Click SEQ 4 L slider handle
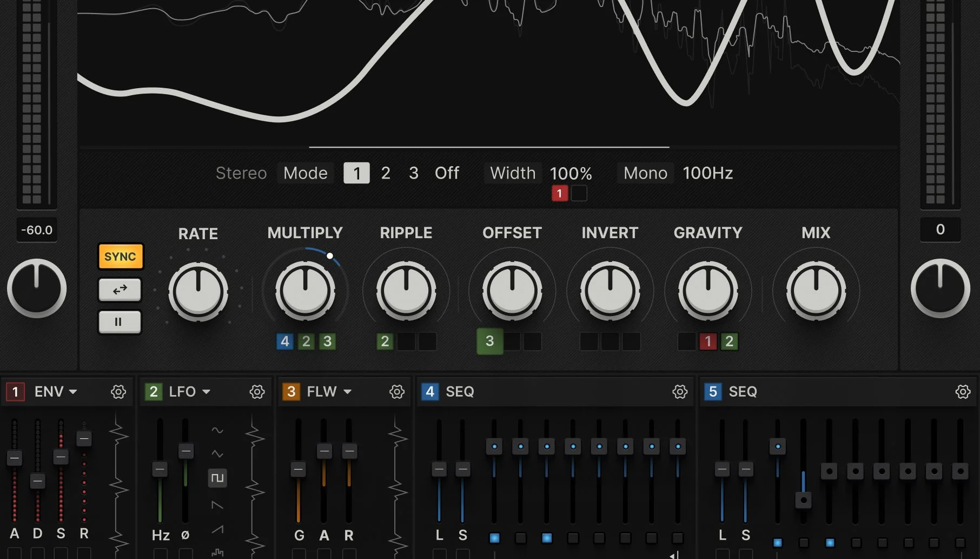Image resolution: width=980 pixels, height=559 pixels. click(x=439, y=469)
